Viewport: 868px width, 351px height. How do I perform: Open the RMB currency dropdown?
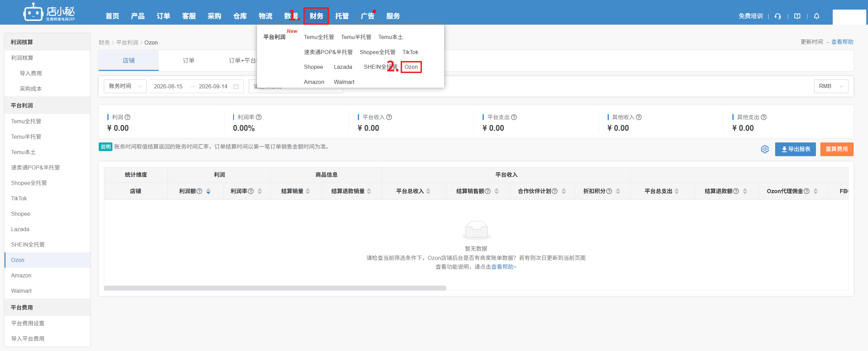click(x=831, y=86)
